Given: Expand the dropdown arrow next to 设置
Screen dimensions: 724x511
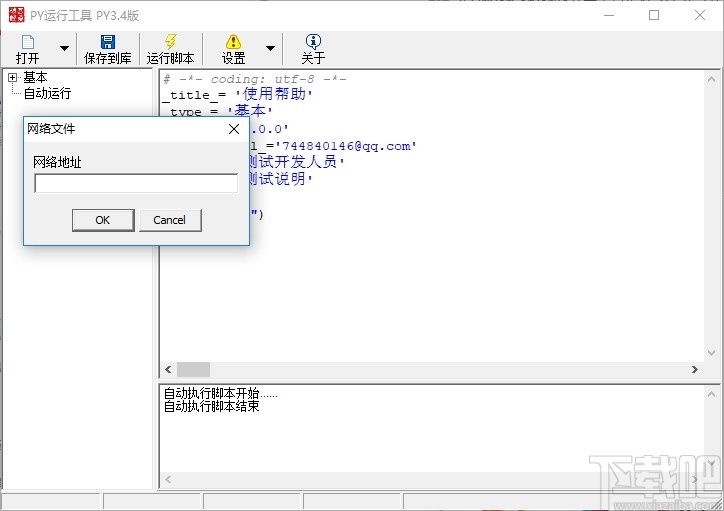Looking at the screenshot, I should (271, 48).
